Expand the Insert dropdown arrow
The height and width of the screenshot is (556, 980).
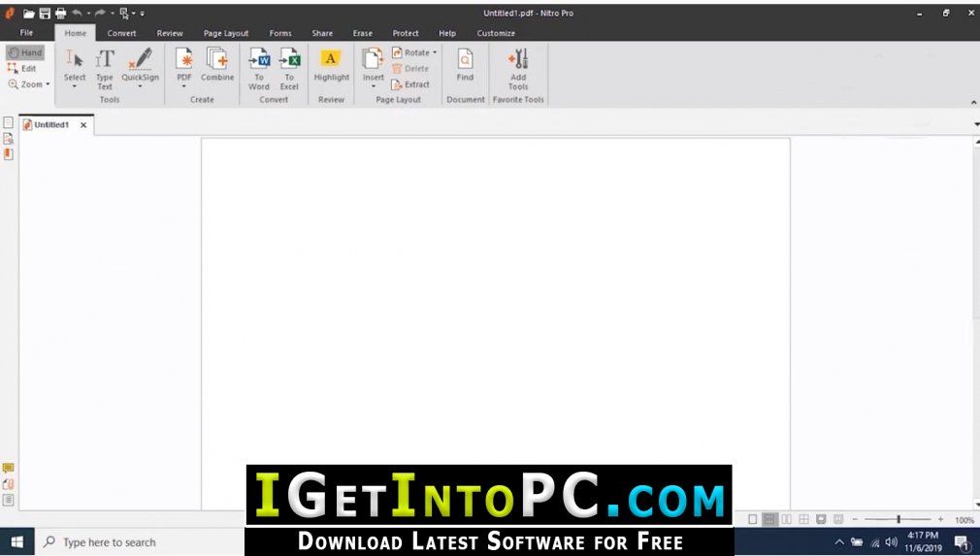(x=374, y=86)
